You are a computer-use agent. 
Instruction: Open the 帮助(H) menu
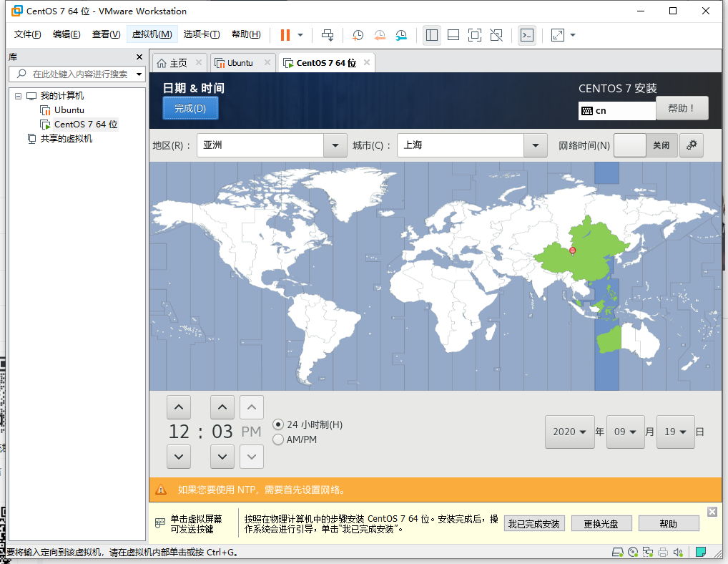click(x=246, y=34)
